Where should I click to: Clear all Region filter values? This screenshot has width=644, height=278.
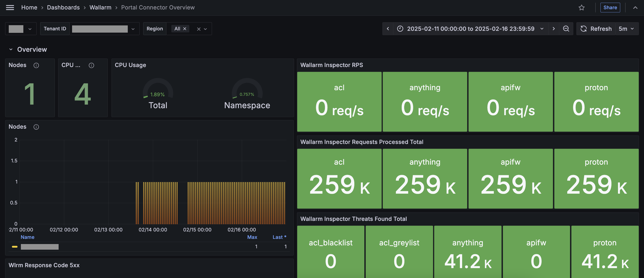coord(199,29)
